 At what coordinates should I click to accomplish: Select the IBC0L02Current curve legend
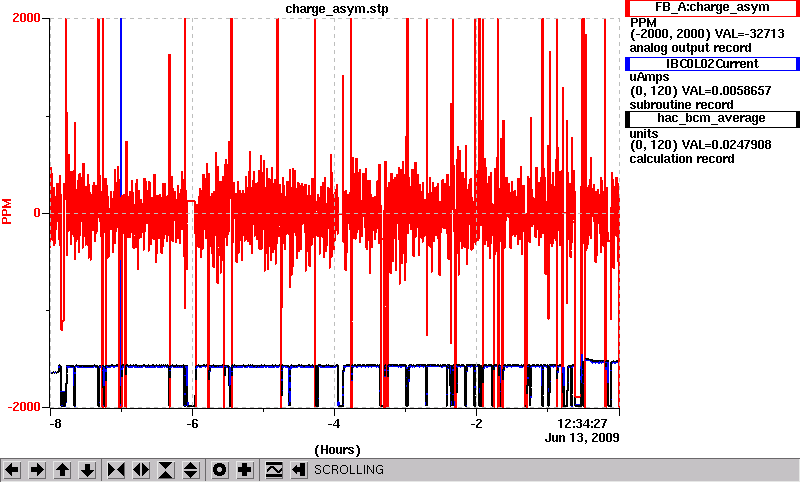712,64
